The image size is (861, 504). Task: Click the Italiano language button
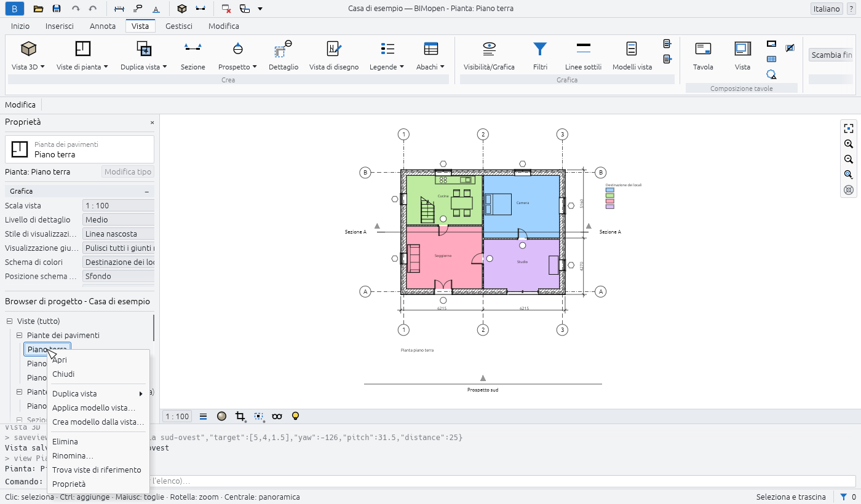pos(827,9)
